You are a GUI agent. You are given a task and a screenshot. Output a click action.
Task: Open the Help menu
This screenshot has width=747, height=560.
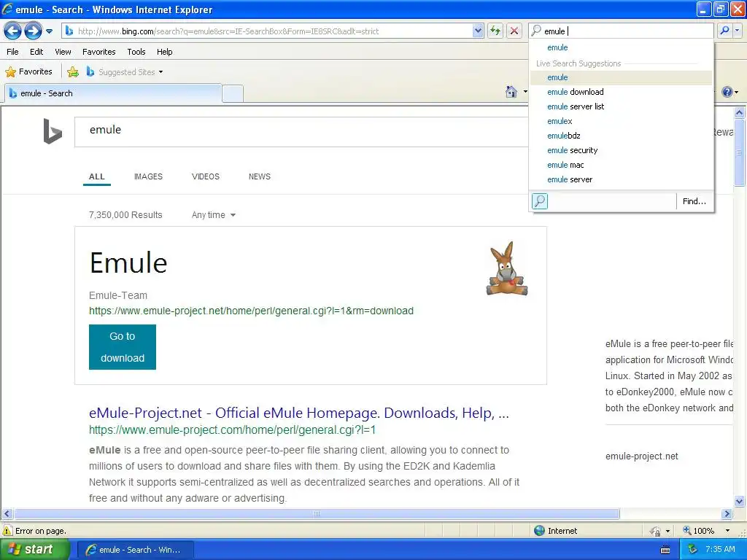(164, 52)
